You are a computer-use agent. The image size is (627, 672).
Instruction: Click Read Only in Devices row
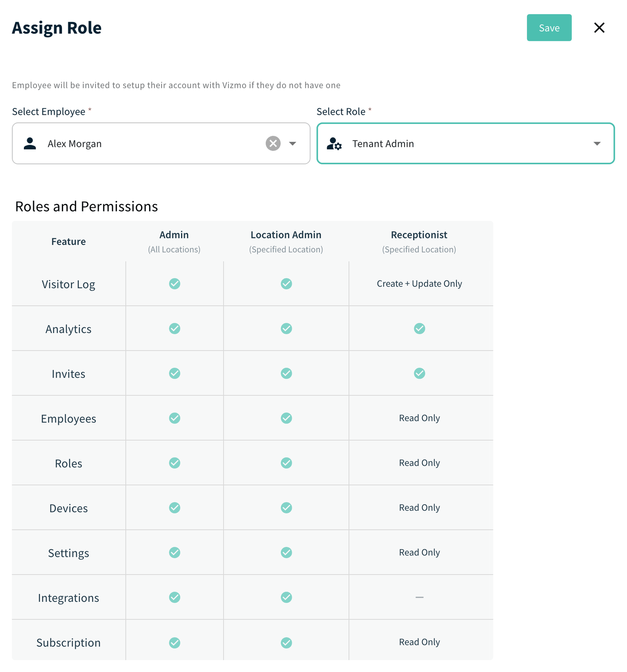coord(419,507)
